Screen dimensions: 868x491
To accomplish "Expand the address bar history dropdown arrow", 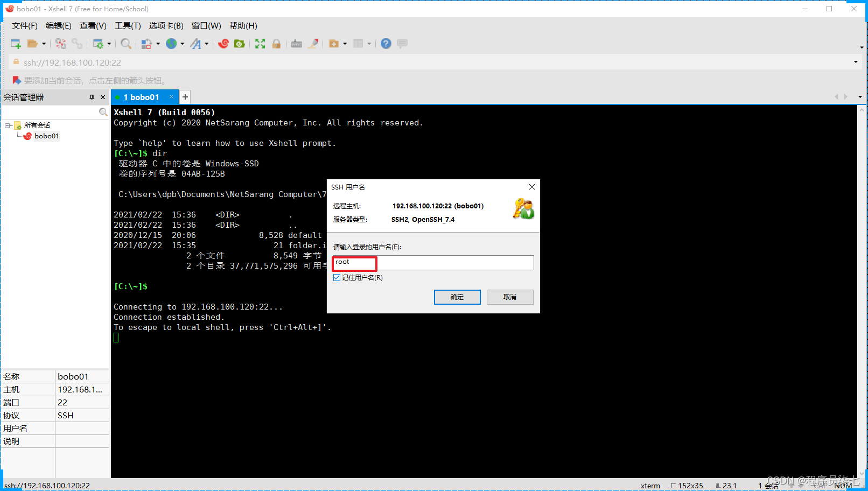I will click(x=856, y=62).
